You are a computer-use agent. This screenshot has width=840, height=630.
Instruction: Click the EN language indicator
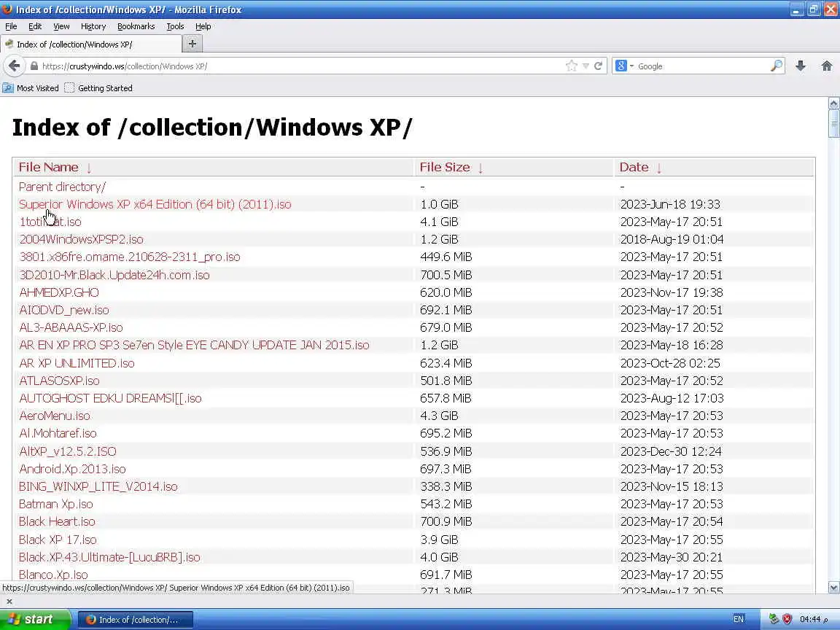738,619
